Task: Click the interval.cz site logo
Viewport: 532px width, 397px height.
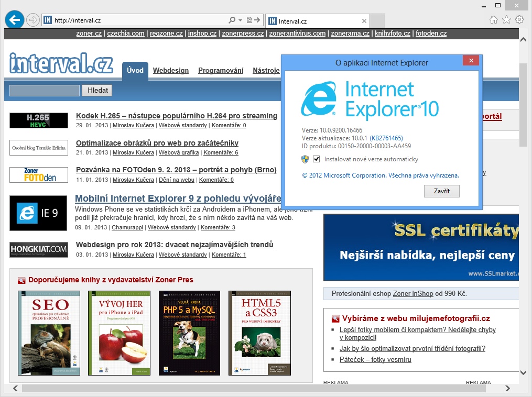Action: 61,63
